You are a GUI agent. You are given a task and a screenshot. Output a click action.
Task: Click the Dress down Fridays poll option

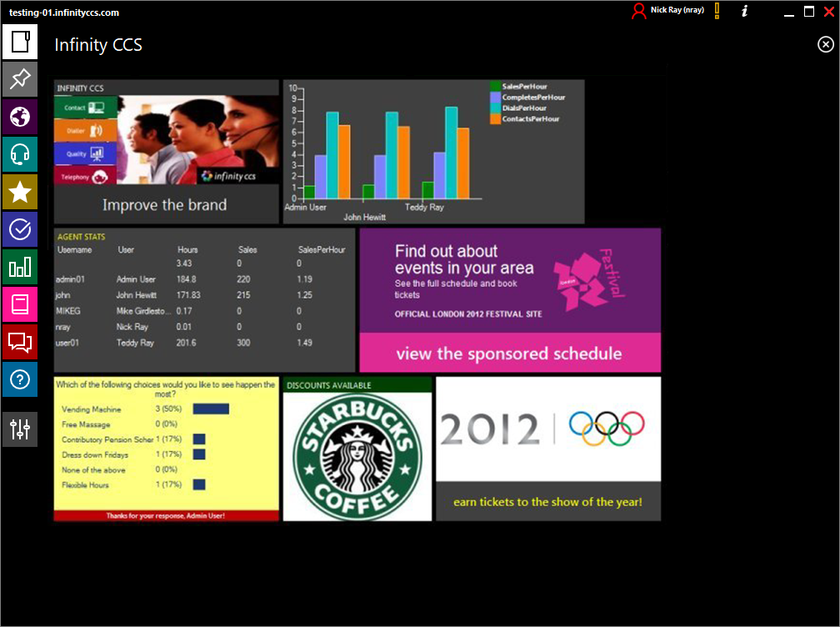point(95,455)
